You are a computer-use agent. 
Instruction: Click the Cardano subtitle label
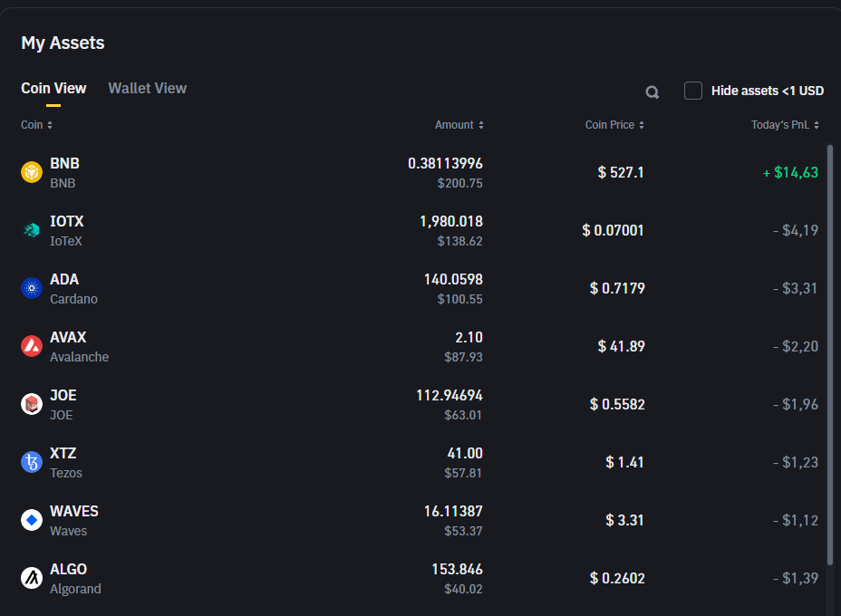pos(74,299)
